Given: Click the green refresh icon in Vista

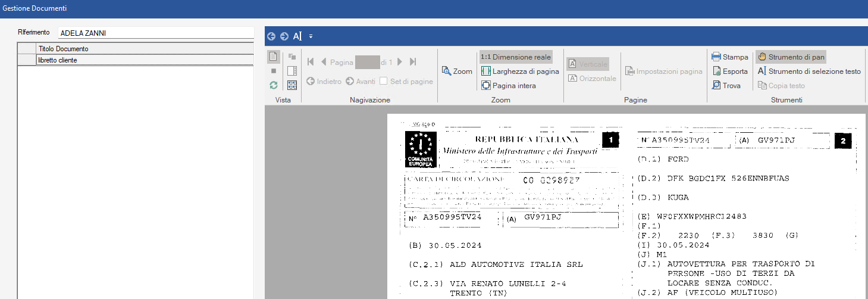Looking at the screenshot, I should (274, 85).
